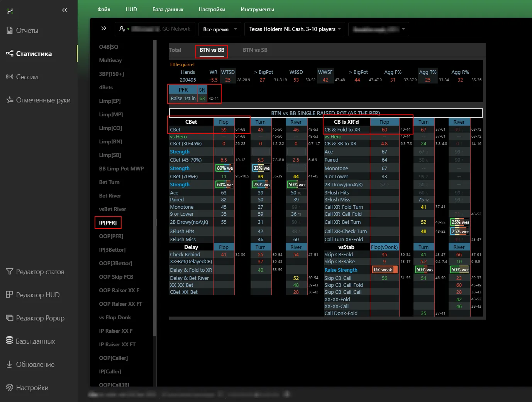Open Настройки gear icon in sidebar

point(10,387)
